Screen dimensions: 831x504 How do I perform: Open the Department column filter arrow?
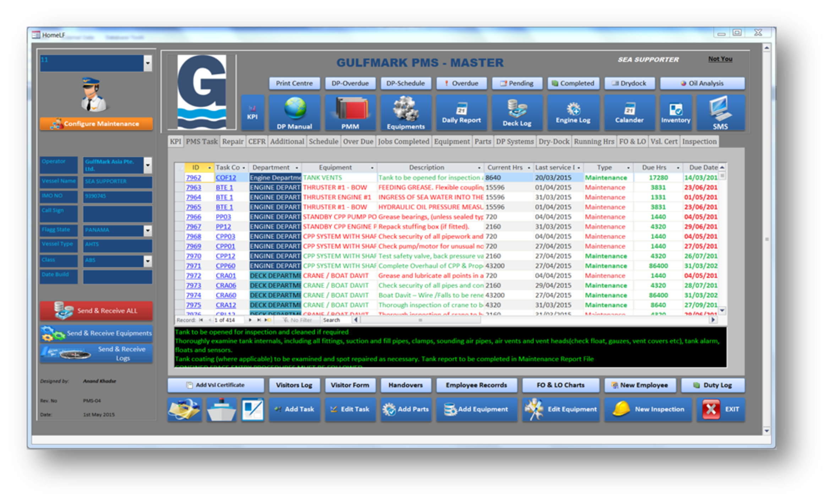pos(297,168)
